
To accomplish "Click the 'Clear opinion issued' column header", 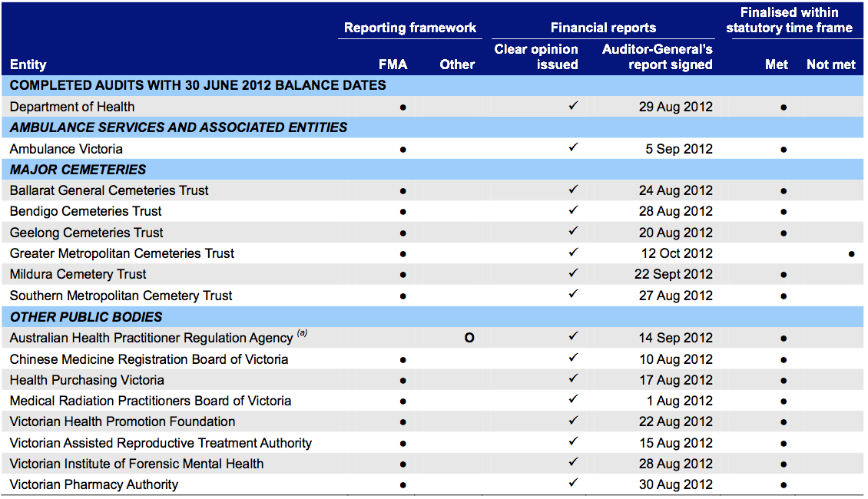I will [536, 57].
